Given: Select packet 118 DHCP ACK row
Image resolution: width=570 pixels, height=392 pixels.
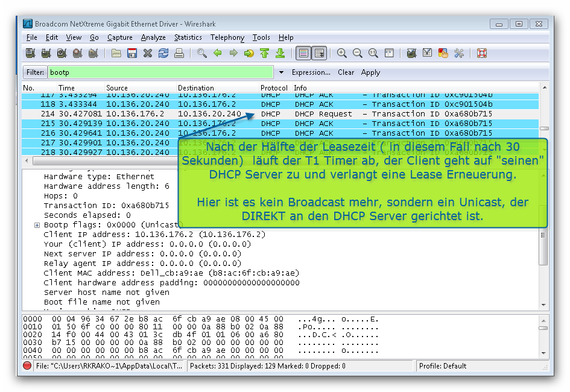Looking at the screenshot, I should pyautogui.click(x=280, y=104).
